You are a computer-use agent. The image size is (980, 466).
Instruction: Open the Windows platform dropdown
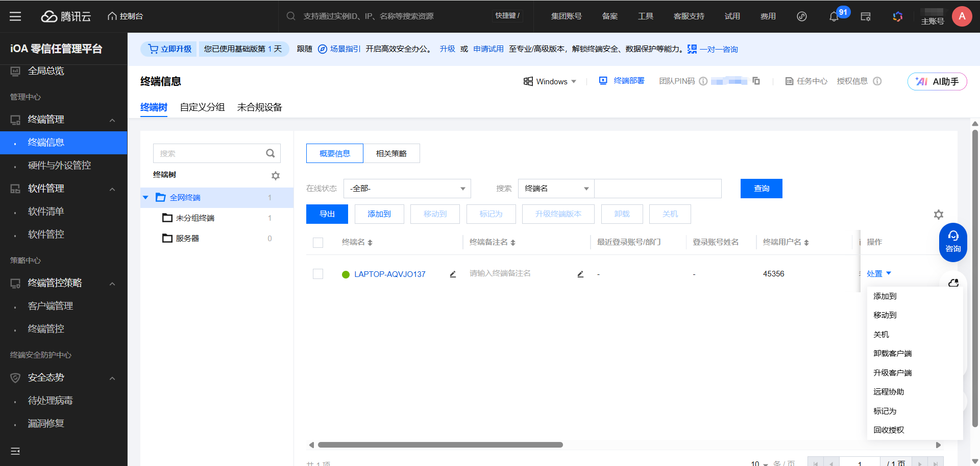tap(550, 81)
